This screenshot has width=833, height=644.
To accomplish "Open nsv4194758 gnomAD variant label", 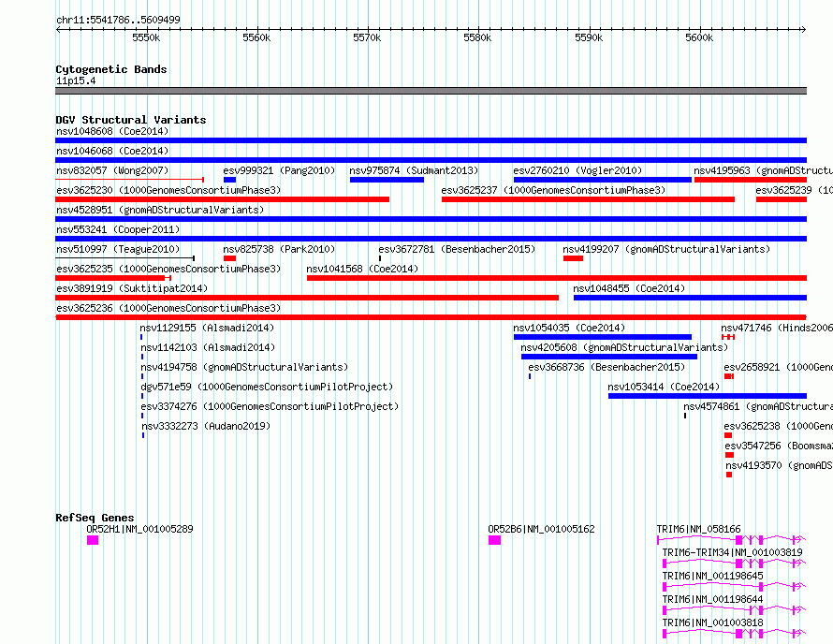I will point(244,367).
